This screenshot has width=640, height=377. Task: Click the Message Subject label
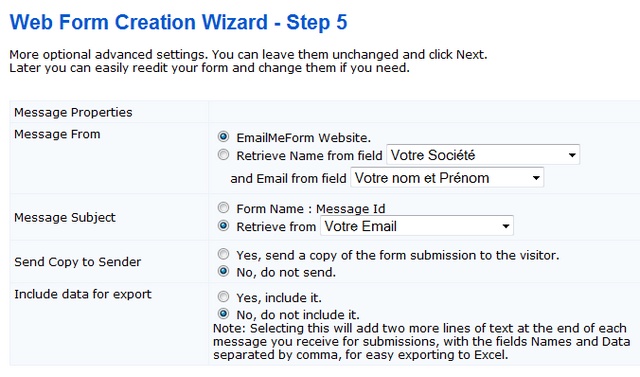coord(65,217)
